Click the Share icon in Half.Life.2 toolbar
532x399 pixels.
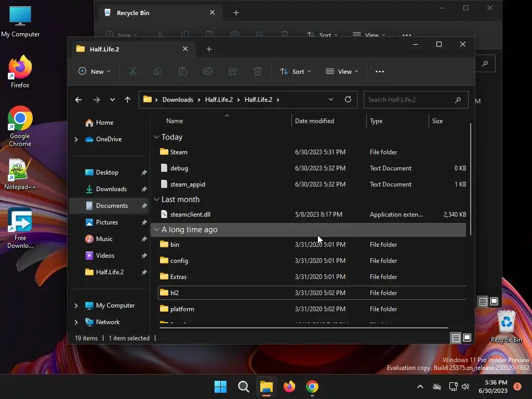(x=233, y=72)
